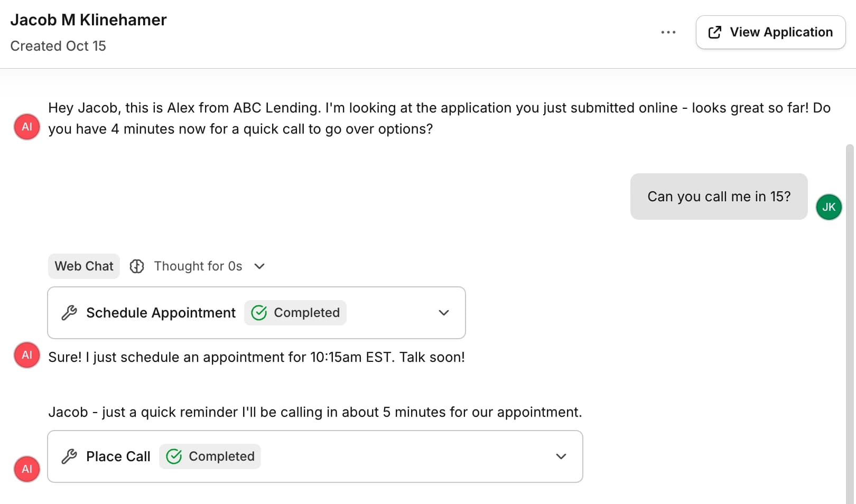Click the brain icon next to Thought for 0s

(x=137, y=266)
